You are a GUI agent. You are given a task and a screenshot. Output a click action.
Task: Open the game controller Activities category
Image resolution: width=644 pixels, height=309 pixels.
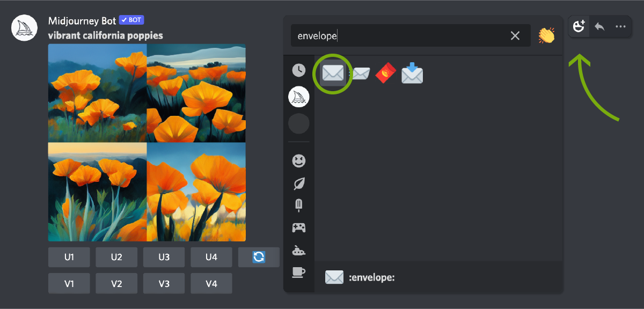[x=299, y=227]
